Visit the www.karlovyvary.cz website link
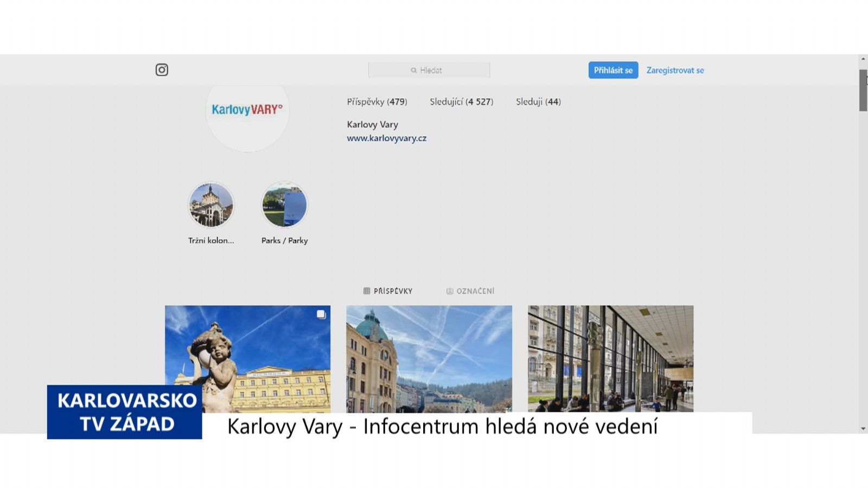This screenshot has height=488, width=868. (x=387, y=138)
